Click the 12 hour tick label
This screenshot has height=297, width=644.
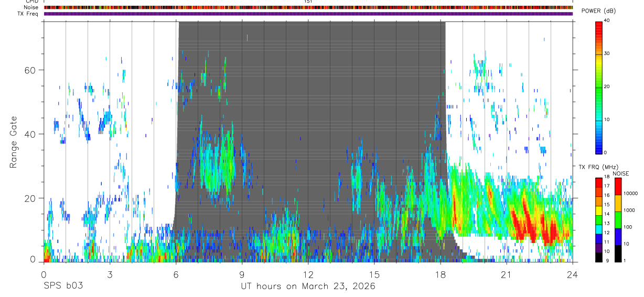point(308,274)
